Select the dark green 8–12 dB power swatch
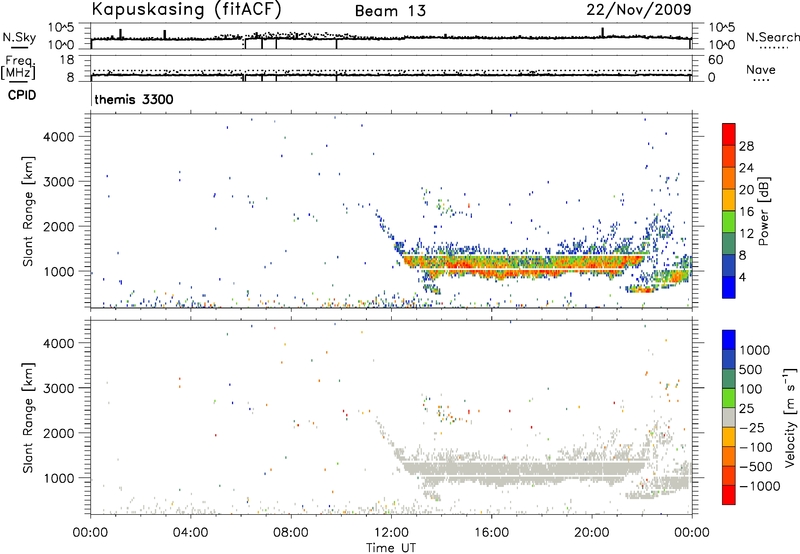800x554 pixels. (x=729, y=243)
